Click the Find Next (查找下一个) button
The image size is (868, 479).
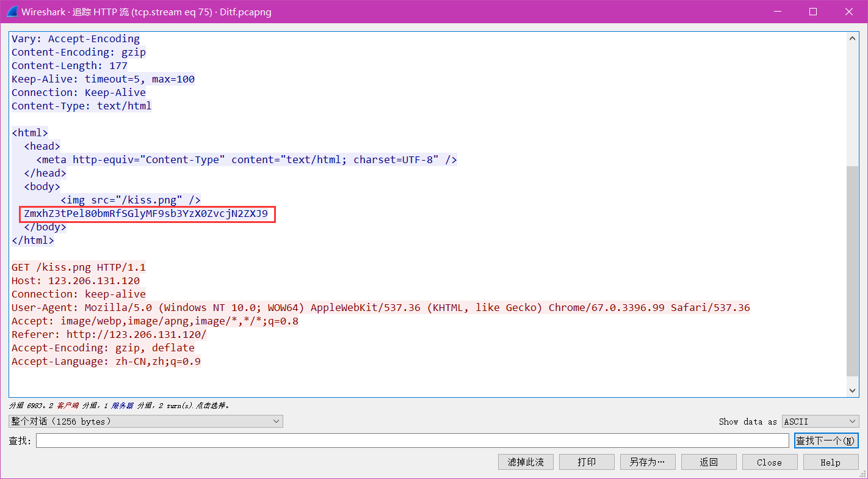pyautogui.click(x=826, y=441)
